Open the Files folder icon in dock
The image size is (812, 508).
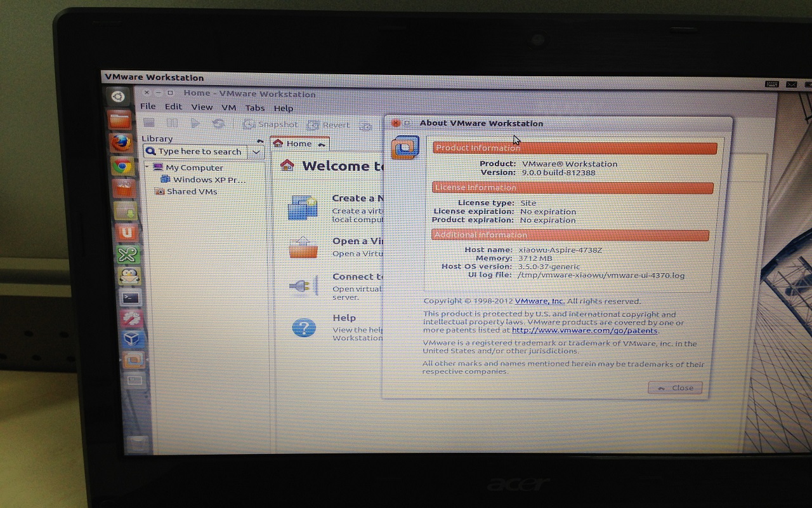120,120
